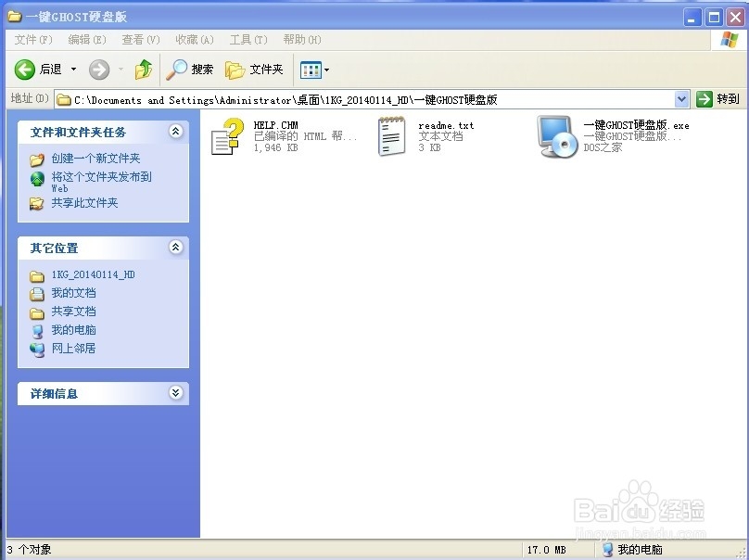Viewport: 749px width, 560px height.
Task: Click the Network Places sidebar icon
Action: (37, 350)
